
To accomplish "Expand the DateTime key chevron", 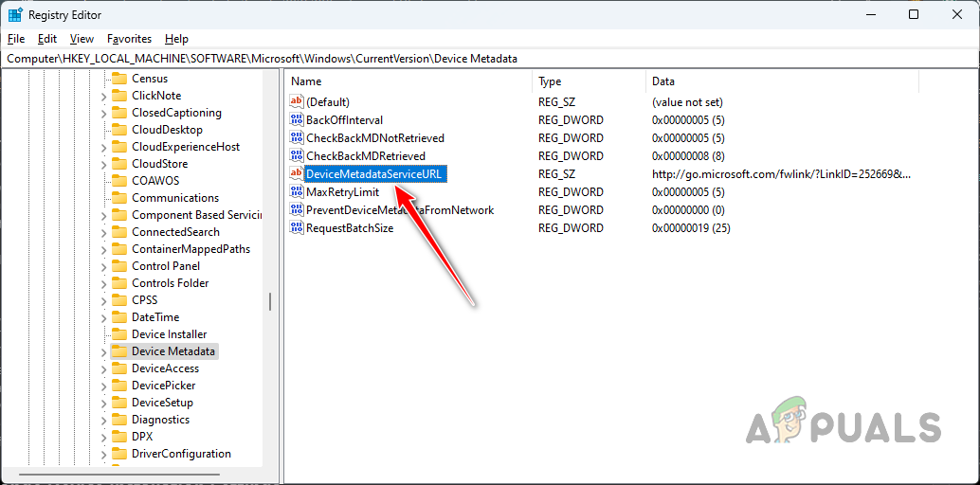I will (103, 317).
